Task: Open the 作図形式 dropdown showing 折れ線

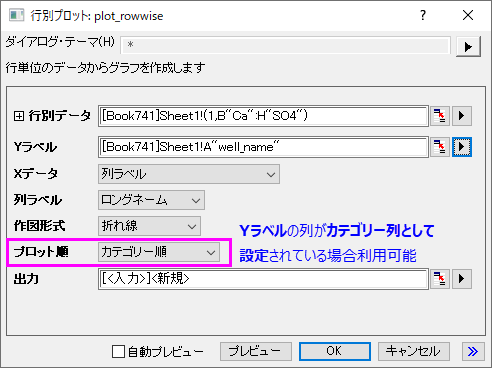Action: pos(149,226)
